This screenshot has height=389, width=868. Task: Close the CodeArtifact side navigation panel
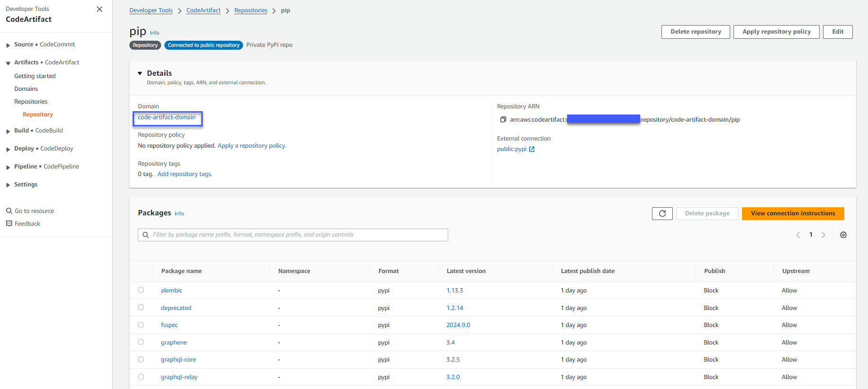click(x=99, y=9)
